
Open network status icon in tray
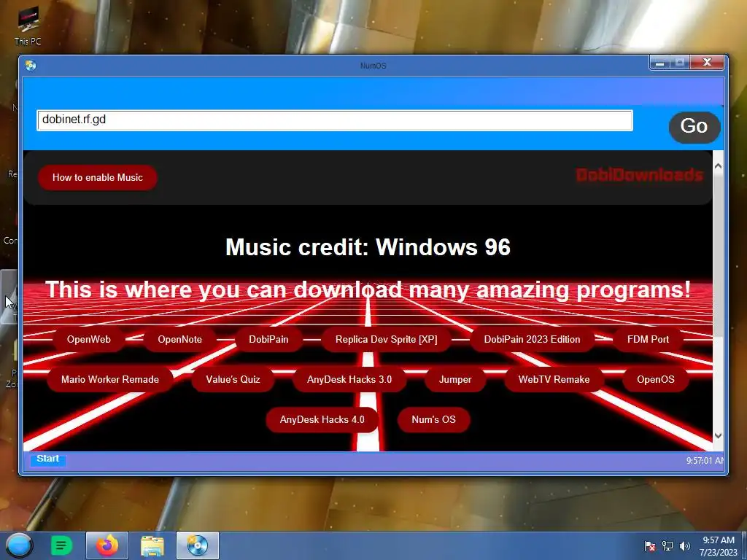pos(667,546)
